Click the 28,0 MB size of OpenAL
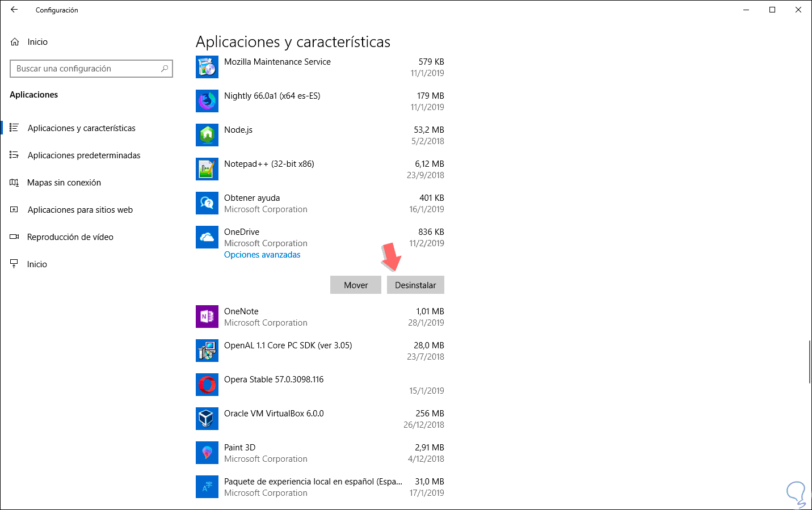This screenshot has height=510, width=812. 429,345
